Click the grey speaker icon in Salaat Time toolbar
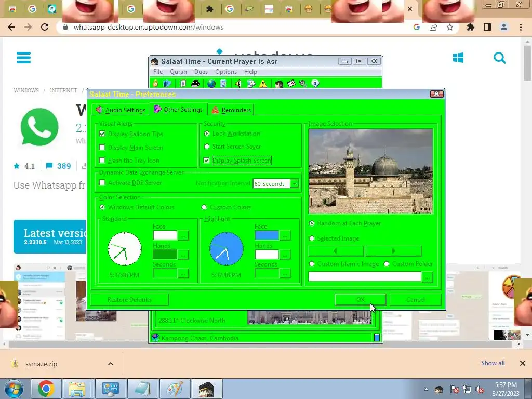The width and height of the screenshot is (532, 399). [x=303, y=84]
